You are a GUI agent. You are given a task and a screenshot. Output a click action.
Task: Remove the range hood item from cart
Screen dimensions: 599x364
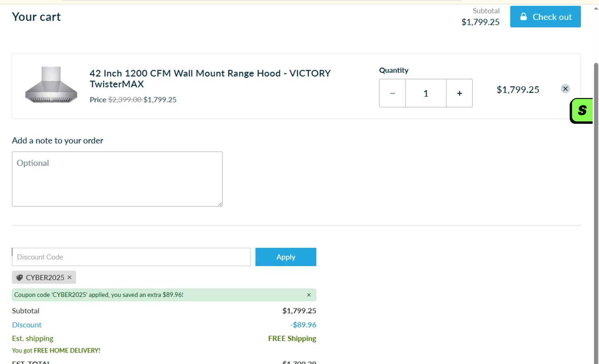pos(565,89)
